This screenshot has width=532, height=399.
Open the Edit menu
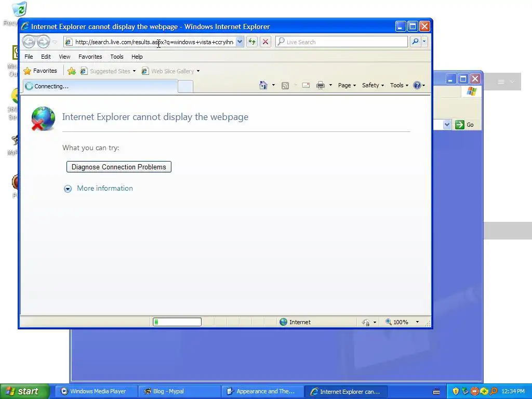pyautogui.click(x=46, y=57)
